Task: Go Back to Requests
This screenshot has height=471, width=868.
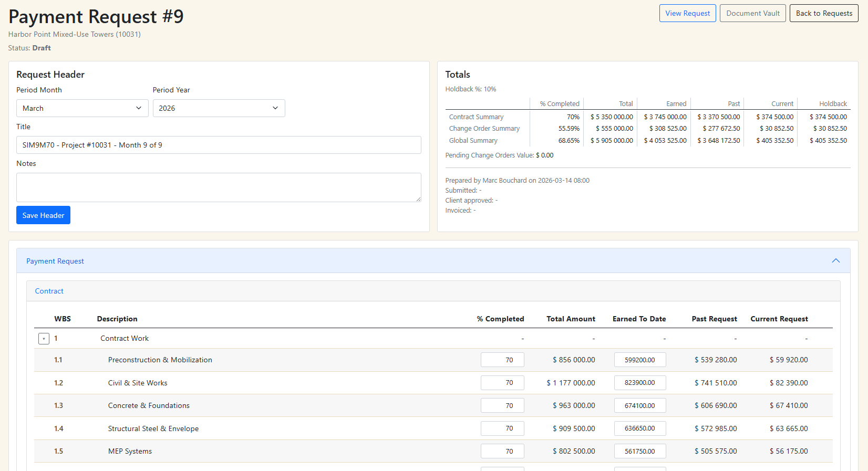Action: [823, 13]
